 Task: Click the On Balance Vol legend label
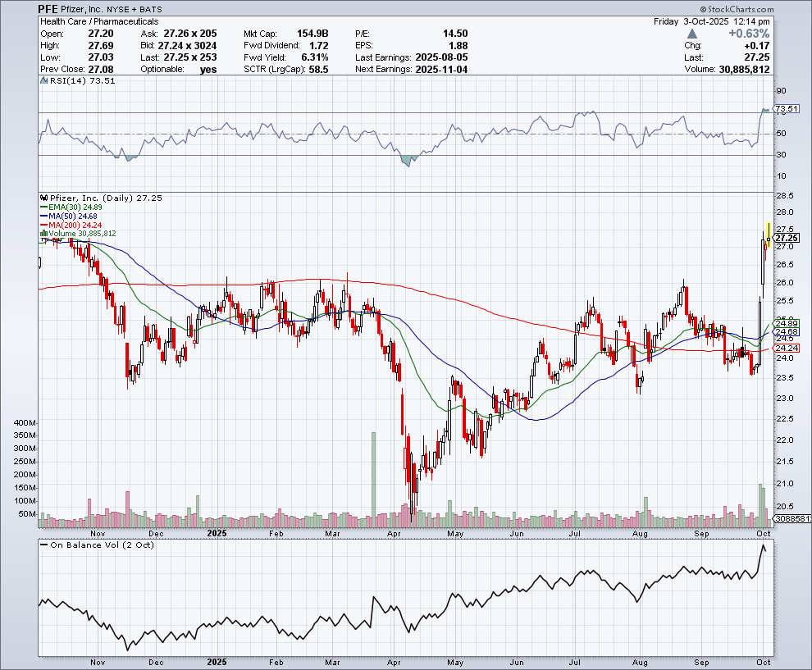coord(102,545)
